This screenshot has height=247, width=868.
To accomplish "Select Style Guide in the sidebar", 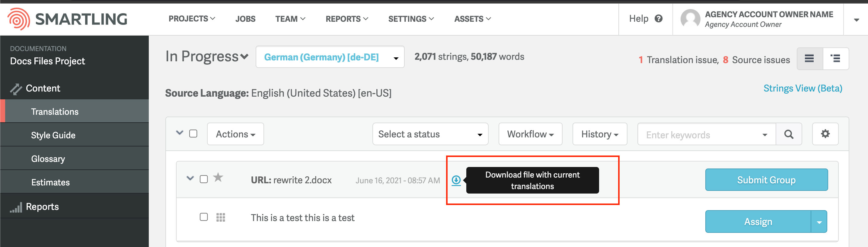I will click(75, 135).
